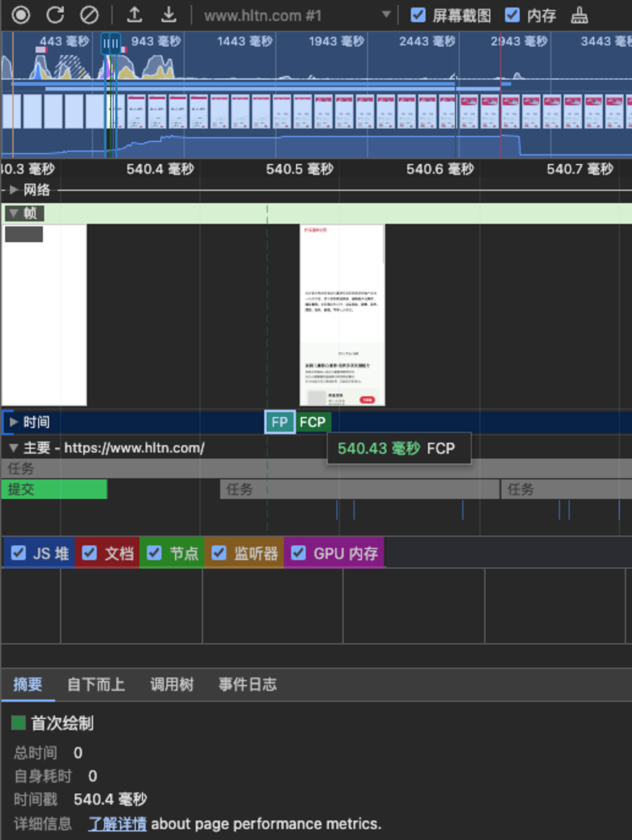Click the upload profile icon
The width and height of the screenshot is (632, 840).
[134, 15]
